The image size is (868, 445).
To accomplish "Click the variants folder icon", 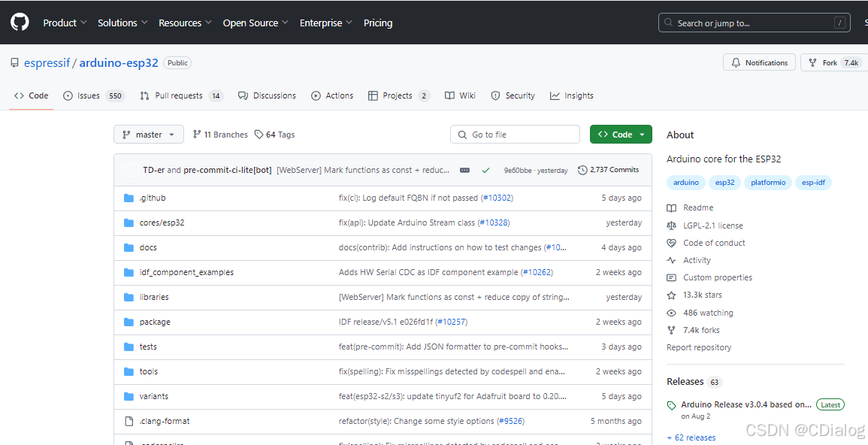I will click(x=129, y=396).
